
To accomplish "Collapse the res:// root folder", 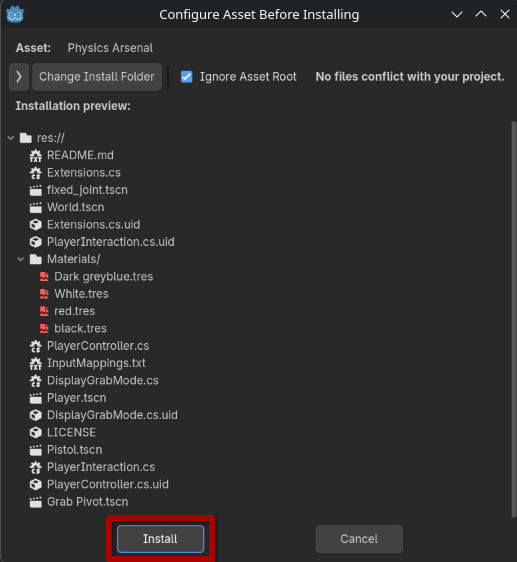I will click(x=11, y=138).
